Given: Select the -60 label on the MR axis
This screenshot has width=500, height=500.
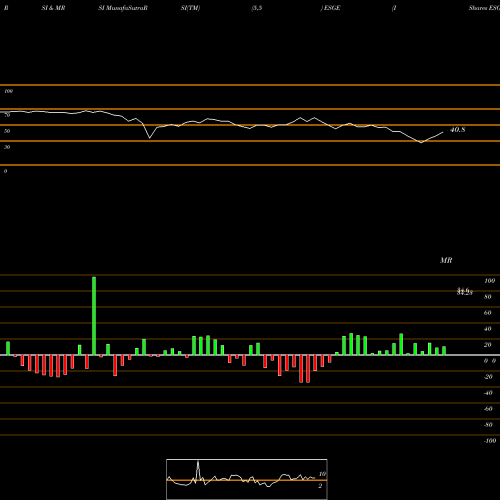Looking at the screenshot, I should pos(488,409).
